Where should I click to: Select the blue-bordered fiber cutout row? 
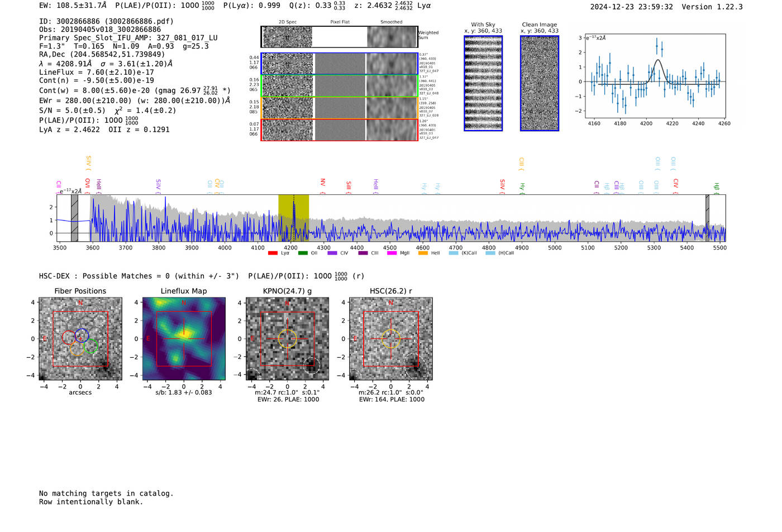(x=340, y=64)
